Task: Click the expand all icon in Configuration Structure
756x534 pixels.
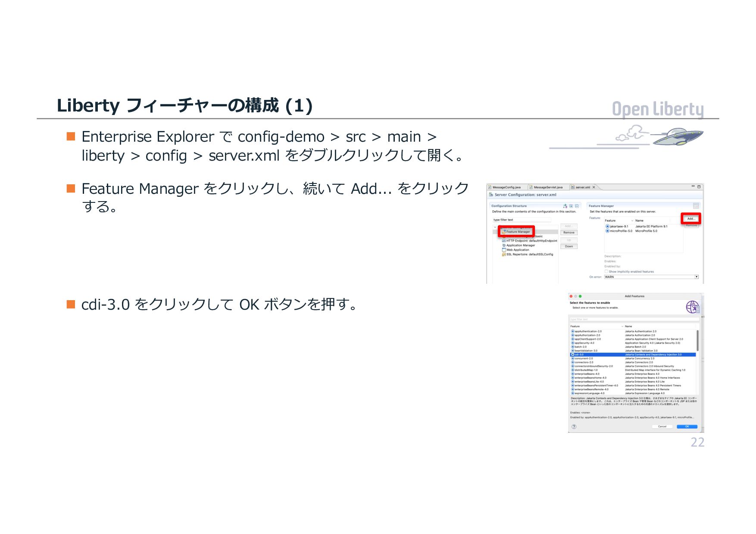Action: pyautogui.click(x=571, y=206)
